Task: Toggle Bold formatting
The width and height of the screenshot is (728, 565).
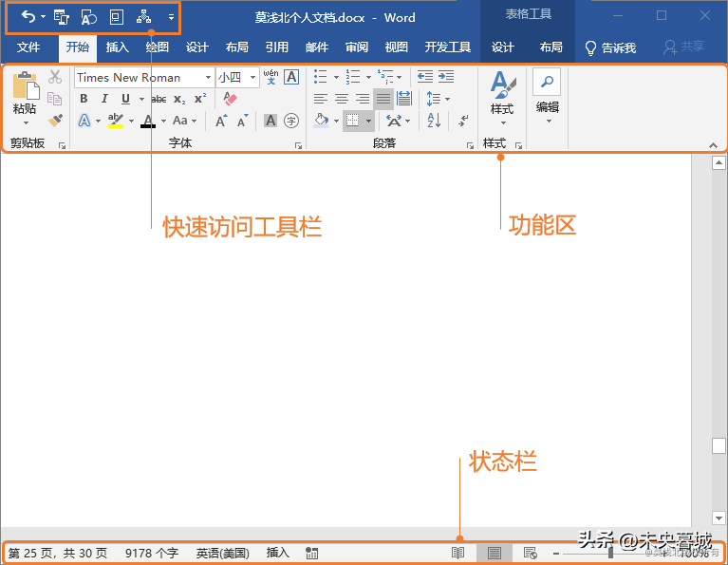Action: pos(84,99)
